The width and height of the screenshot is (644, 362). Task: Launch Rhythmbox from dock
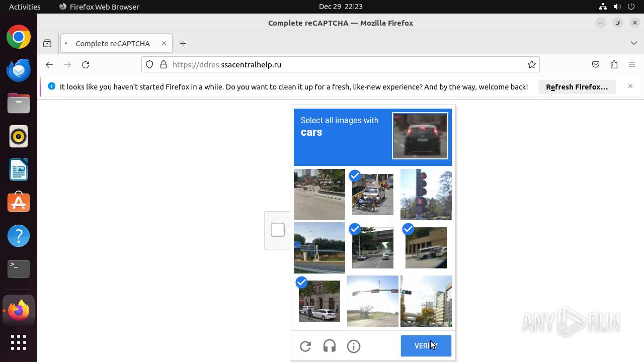(19, 137)
